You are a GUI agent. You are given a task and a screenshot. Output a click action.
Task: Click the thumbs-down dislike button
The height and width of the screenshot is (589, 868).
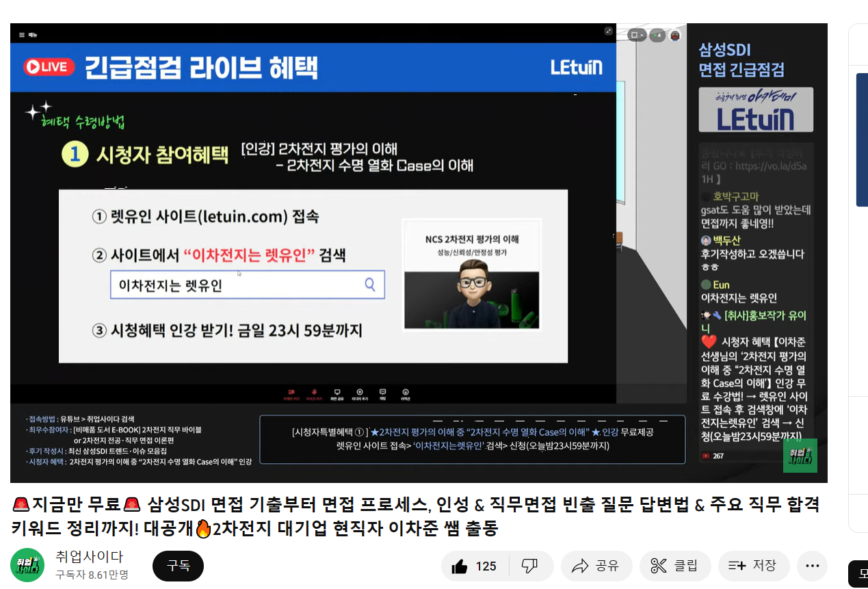[529, 566]
